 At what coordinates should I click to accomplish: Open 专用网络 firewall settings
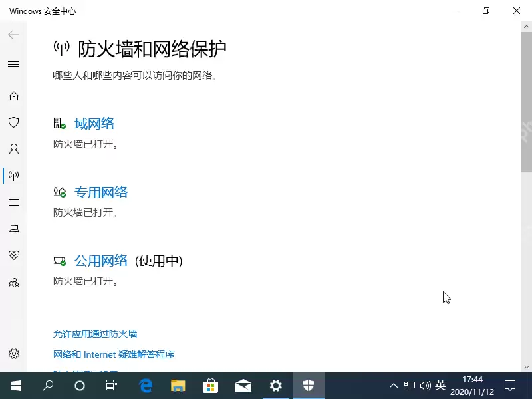[x=101, y=192]
